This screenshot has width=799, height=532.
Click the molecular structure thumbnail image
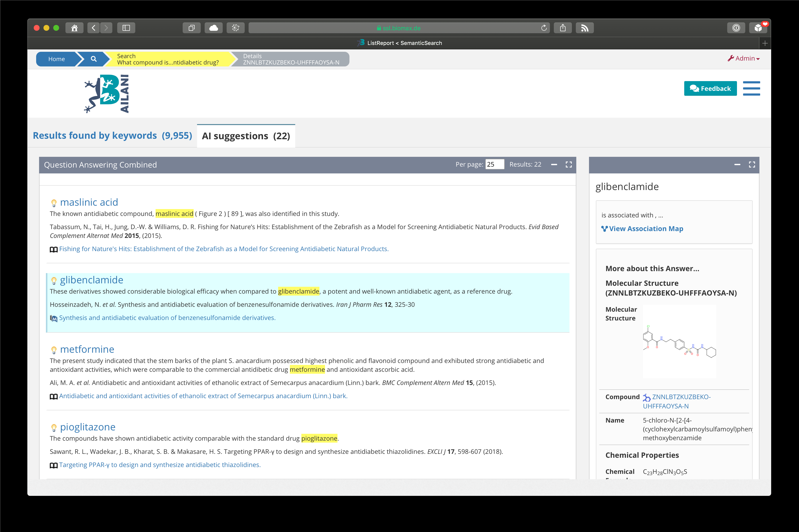pyautogui.click(x=679, y=341)
